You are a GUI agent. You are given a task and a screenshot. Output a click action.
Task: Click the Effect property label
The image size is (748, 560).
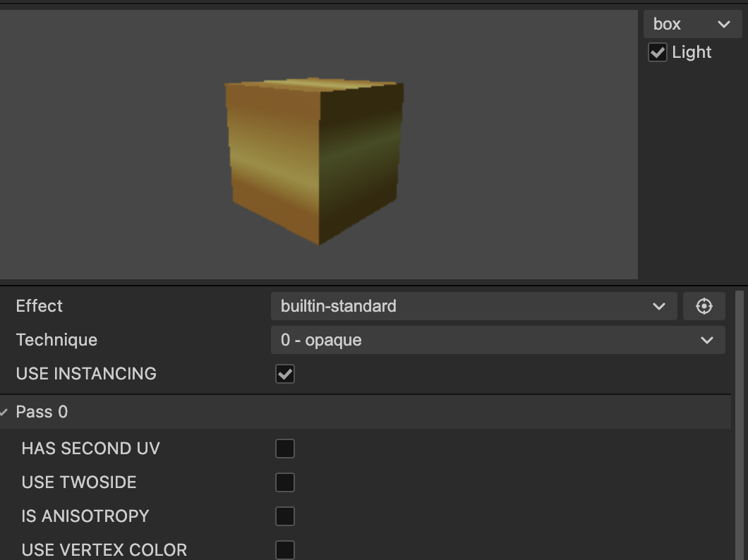pyautogui.click(x=39, y=306)
